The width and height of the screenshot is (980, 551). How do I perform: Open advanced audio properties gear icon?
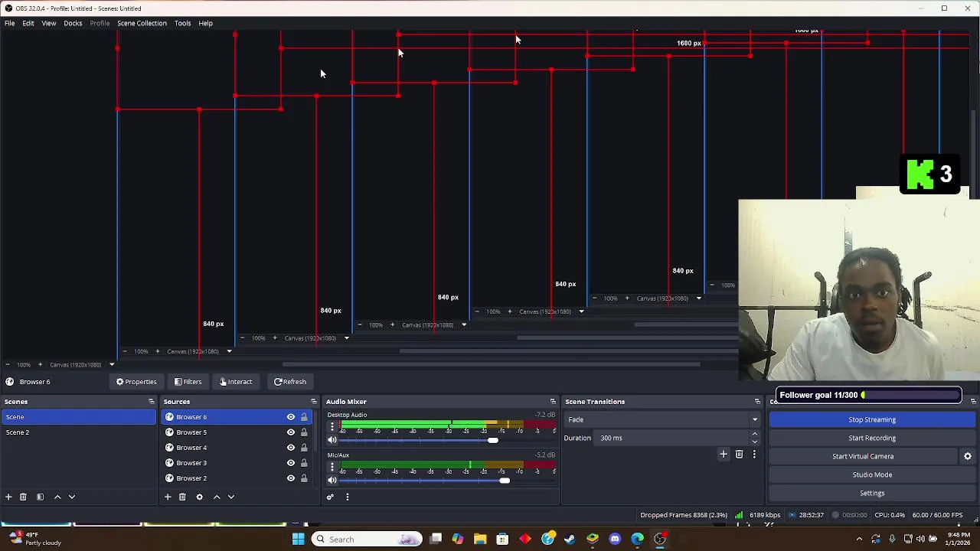pos(330,497)
